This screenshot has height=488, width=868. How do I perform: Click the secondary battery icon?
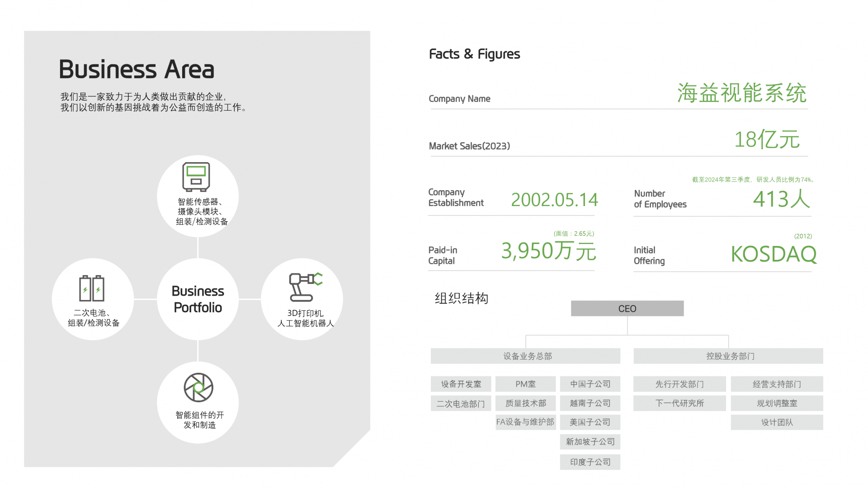[x=92, y=288]
